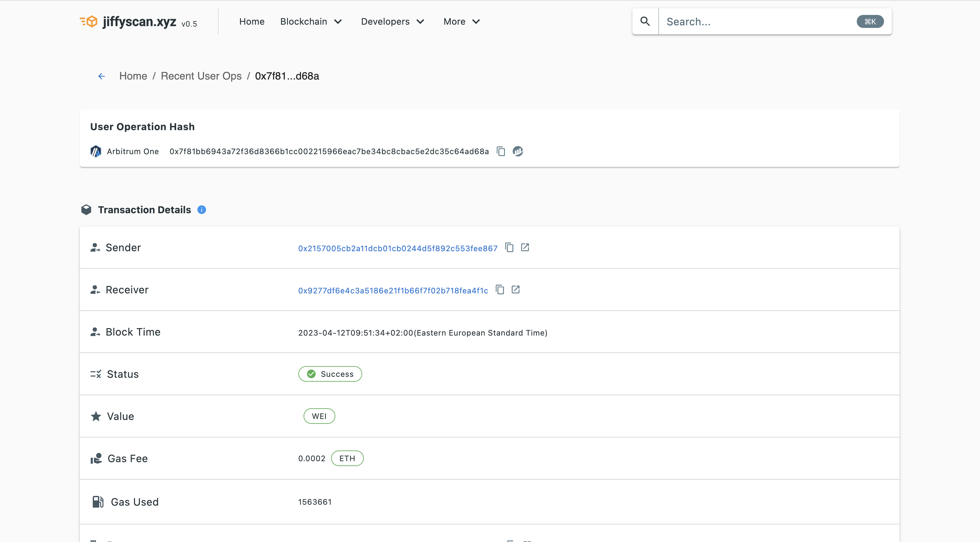Open the Home nav link

pos(251,22)
